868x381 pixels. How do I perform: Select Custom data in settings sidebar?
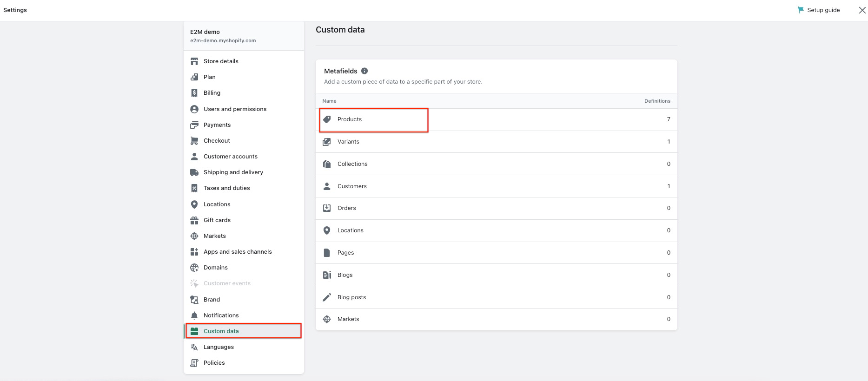pos(221,331)
